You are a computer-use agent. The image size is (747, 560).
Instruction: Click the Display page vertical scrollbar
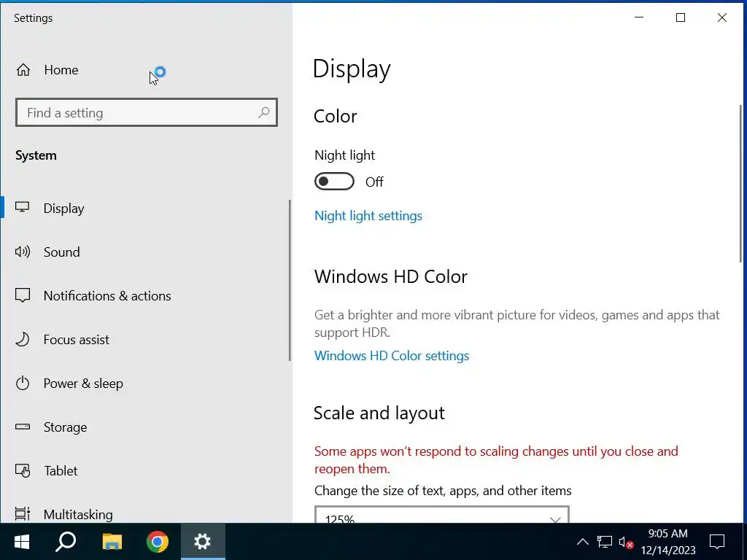740,183
